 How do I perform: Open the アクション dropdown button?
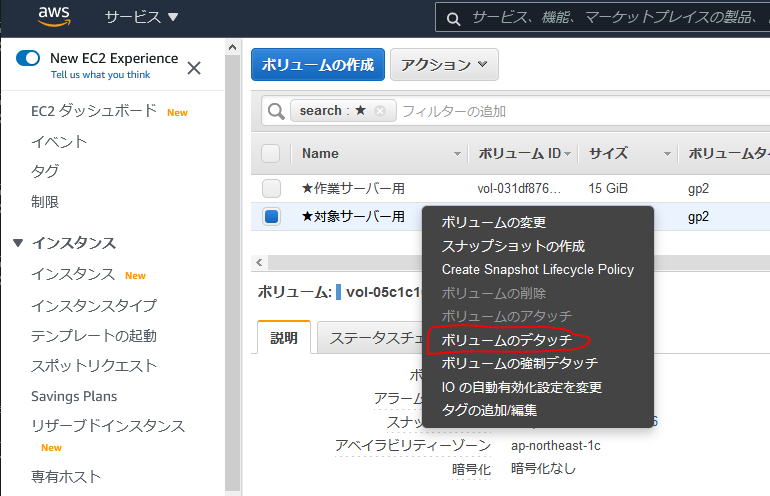tap(444, 64)
